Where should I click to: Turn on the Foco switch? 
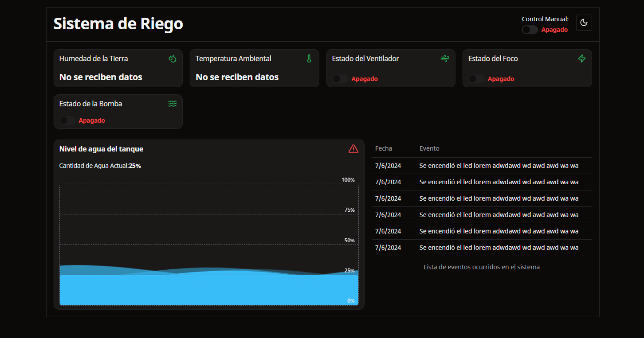tap(476, 79)
